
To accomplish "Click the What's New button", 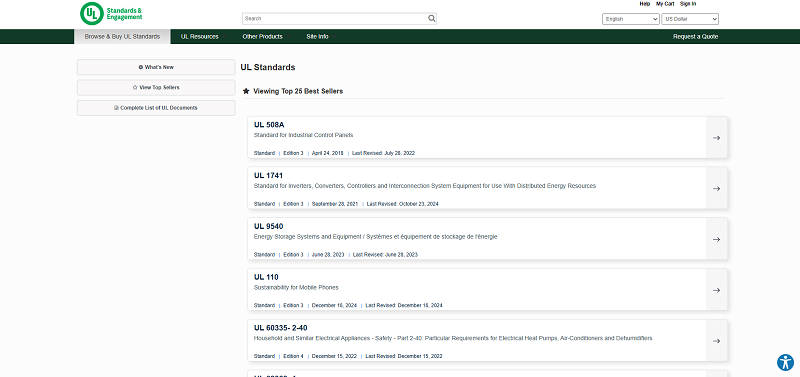I will (156, 67).
